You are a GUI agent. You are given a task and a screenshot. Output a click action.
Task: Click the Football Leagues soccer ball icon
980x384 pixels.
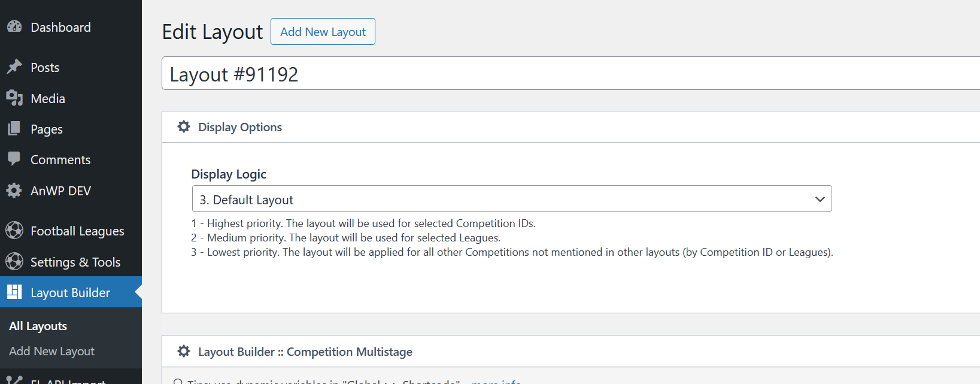[14, 230]
